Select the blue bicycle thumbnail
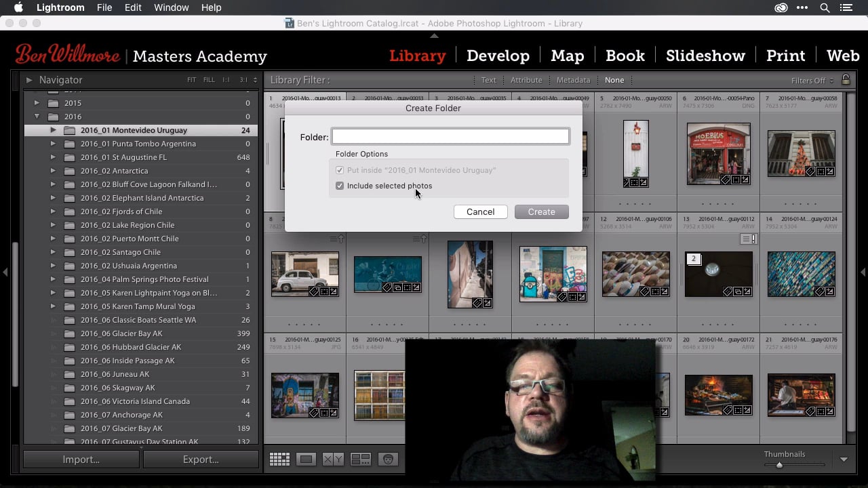 point(388,274)
